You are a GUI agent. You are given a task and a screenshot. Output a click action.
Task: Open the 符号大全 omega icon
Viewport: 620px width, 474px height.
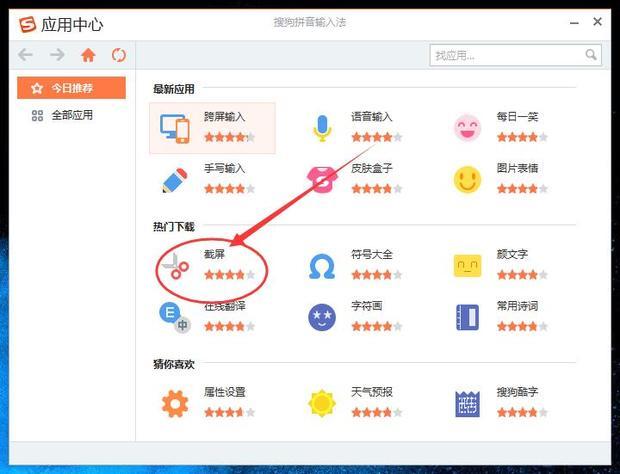pos(322,266)
